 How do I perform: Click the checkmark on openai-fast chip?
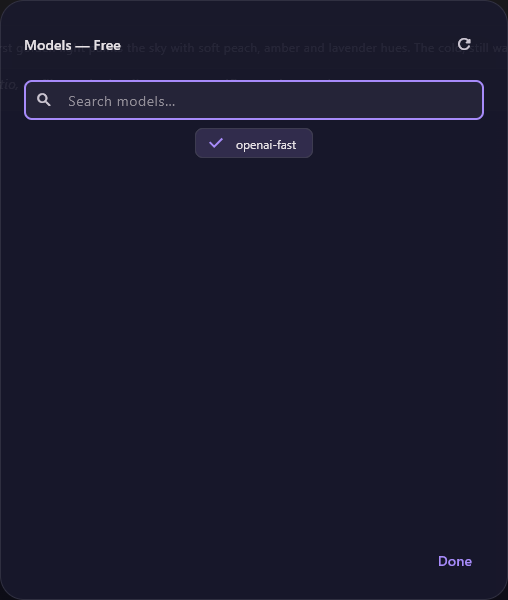coord(216,143)
